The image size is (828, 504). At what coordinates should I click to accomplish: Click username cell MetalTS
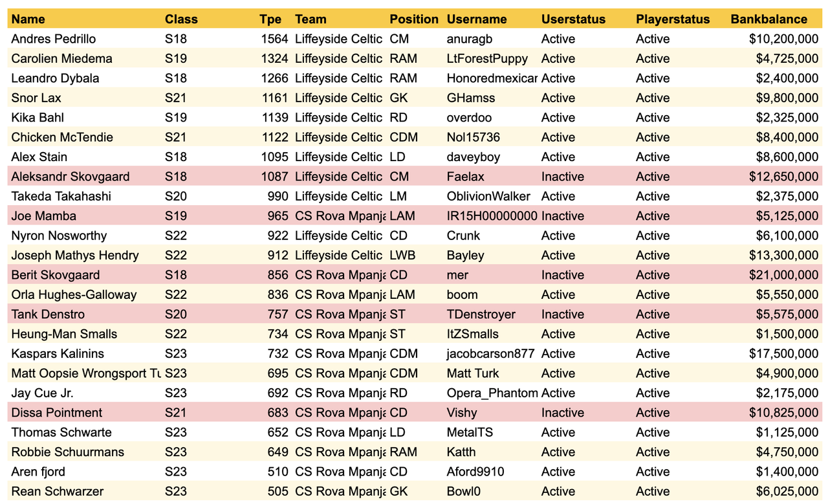(470, 432)
